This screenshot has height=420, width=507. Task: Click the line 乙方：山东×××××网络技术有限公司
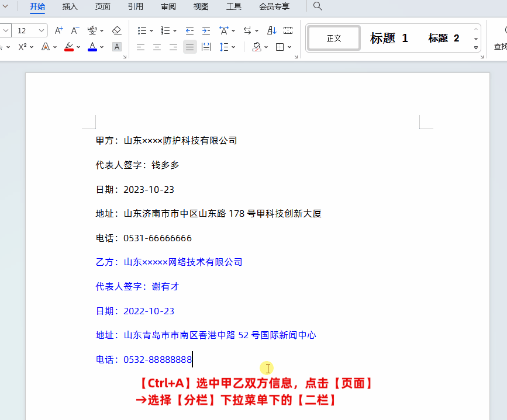coord(169,262)
